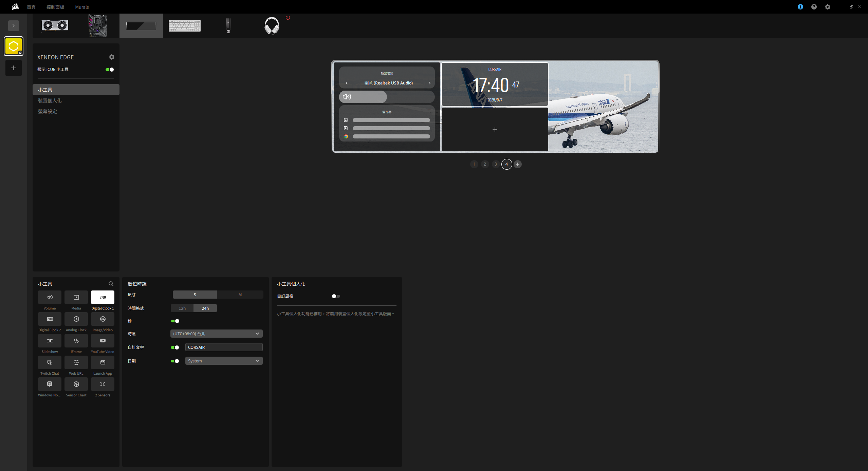Toggle the iCUE widgets display switch
The height and width of the screenshot is (471, 868).
click(110, 70)
